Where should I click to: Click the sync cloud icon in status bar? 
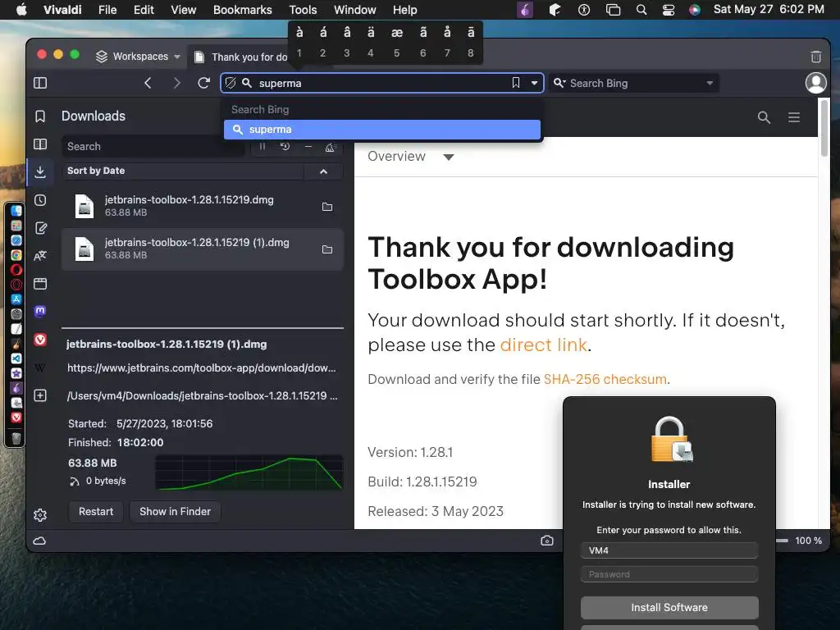[x=39, y=541]
